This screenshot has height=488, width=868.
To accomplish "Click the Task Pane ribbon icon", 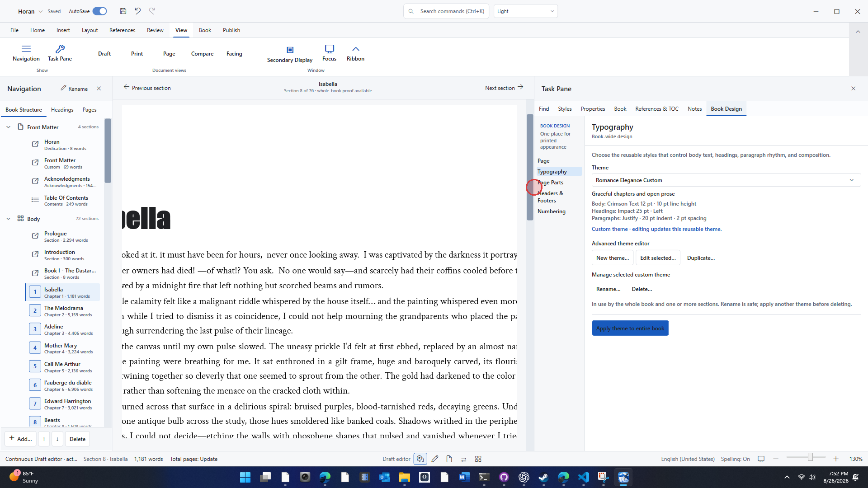I will click(60, 53).
